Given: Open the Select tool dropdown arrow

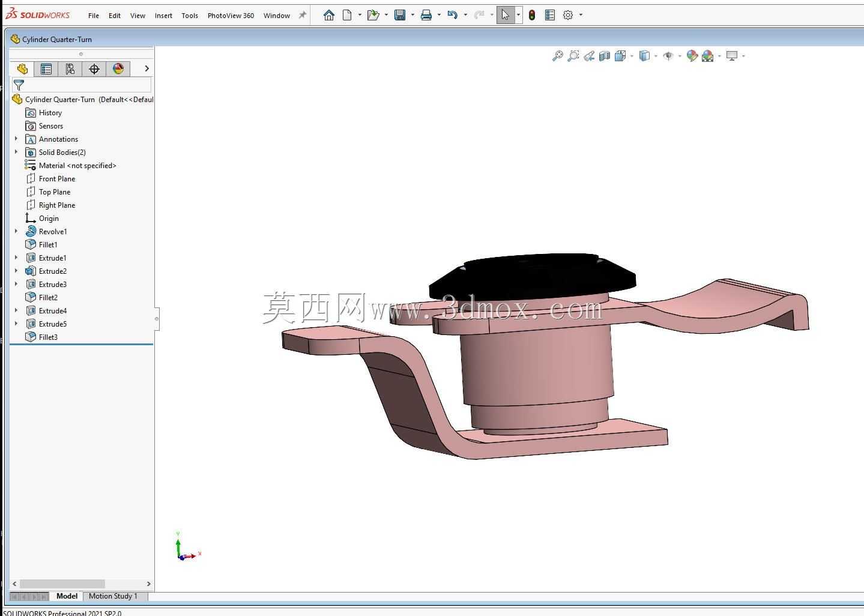Looking at the screenshot, I should (518, 15).
